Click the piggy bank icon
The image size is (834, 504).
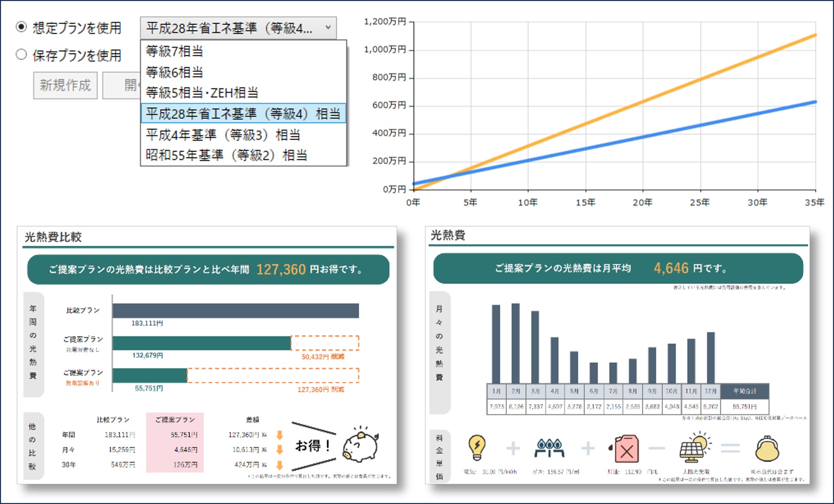pyautogui.click(x=360, y=446)
